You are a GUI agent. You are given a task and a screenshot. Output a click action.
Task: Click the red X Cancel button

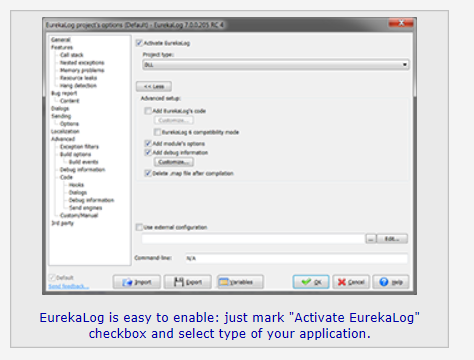point(351,282)
